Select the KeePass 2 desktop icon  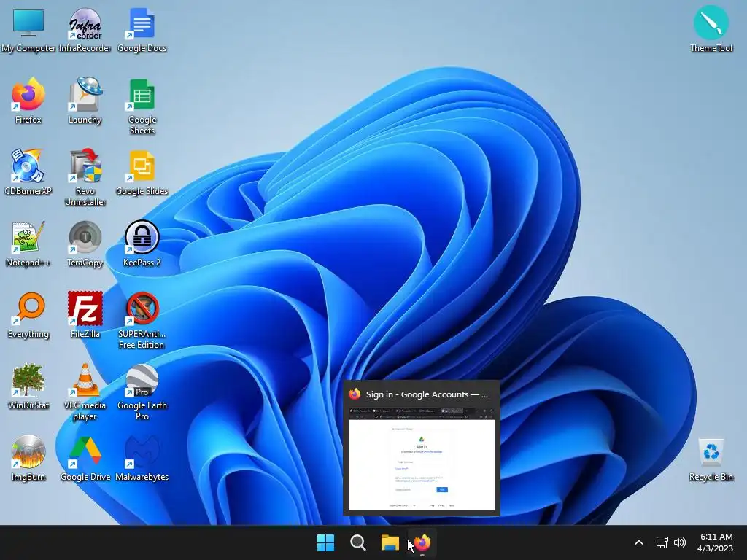tap(142, 244)
